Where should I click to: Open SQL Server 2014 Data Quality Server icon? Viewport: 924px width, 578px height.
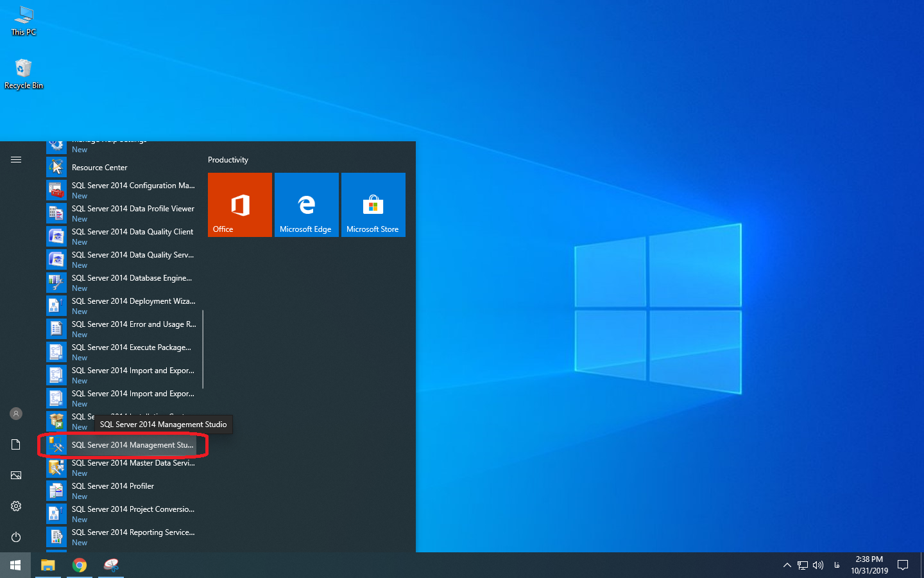pyautogui.click(x=56, y=259)
